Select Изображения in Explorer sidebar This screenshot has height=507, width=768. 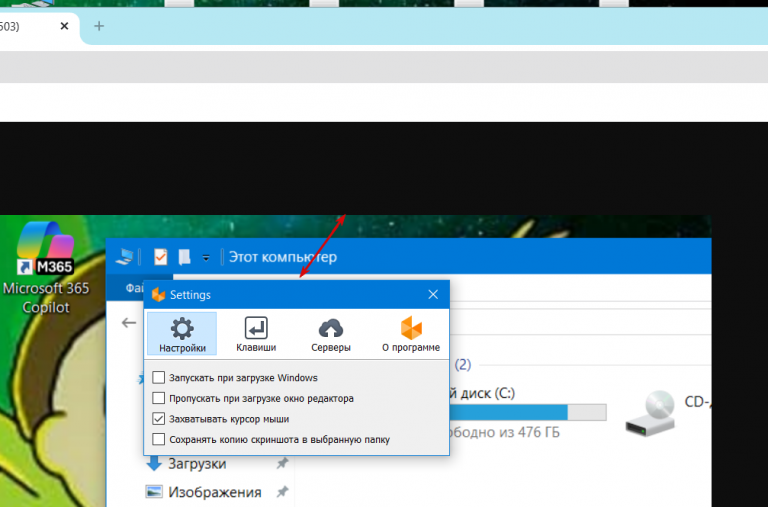215,492
